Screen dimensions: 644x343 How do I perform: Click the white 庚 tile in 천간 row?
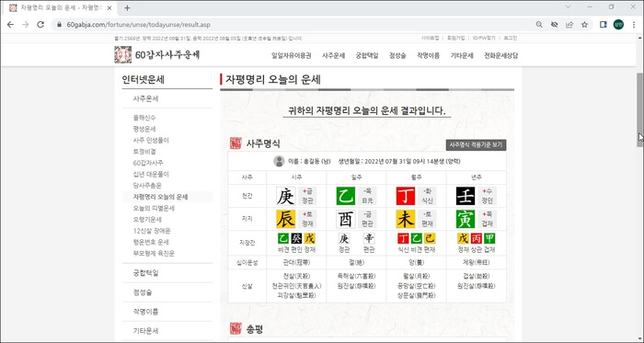286,196
